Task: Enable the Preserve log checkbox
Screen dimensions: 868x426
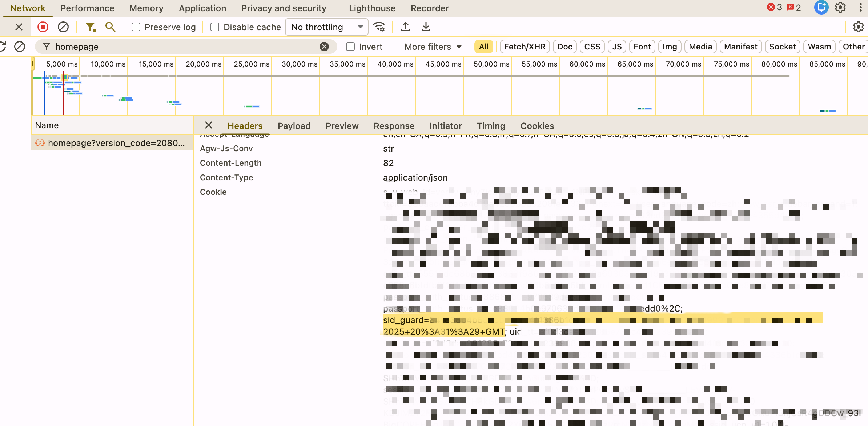Action: point(136,27)
